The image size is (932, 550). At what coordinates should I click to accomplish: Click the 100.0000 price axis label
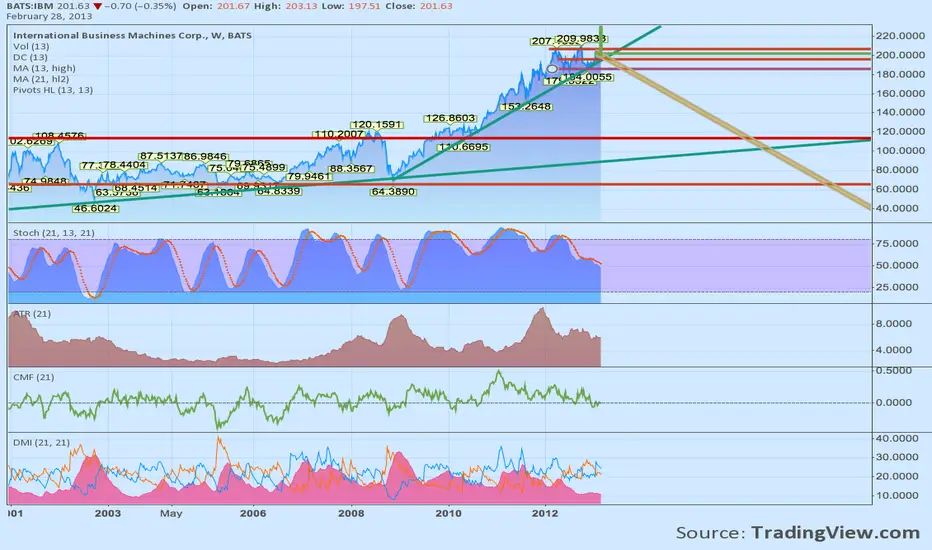(900, 151)
